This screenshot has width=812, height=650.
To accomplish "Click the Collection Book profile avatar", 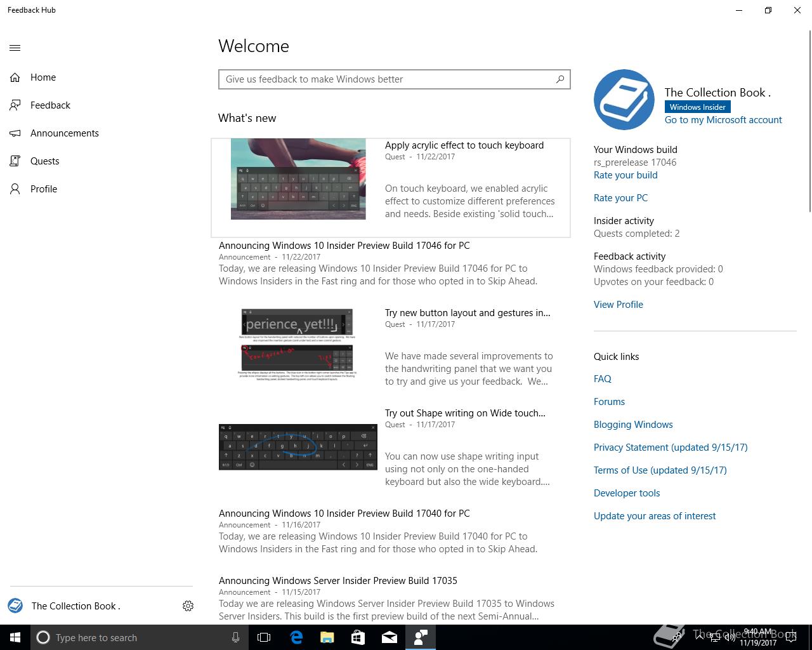I will coord(624,100).
